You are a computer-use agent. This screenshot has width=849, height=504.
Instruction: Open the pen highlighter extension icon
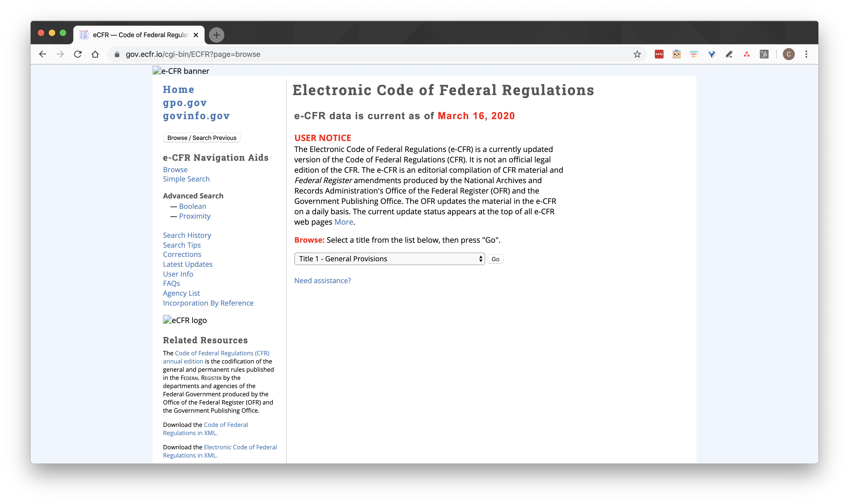click(x=729, y=54)
